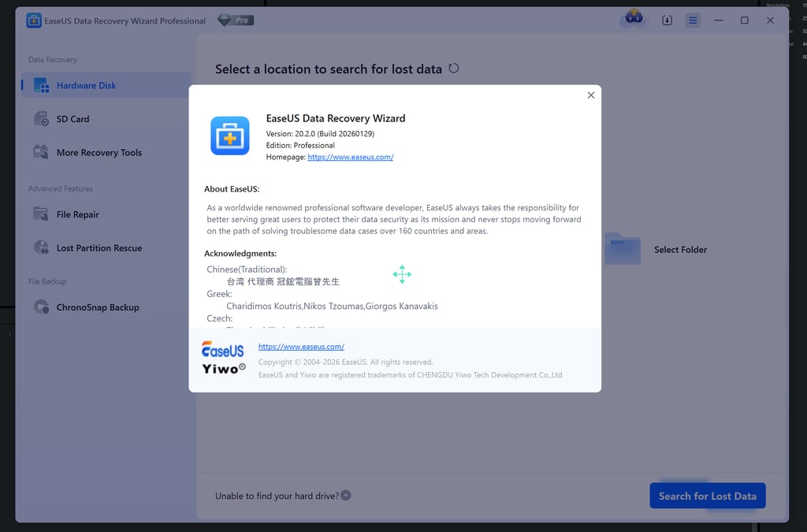The image size is (807, 532).
Task: Click the Edition: Professional text
Action: pyautogui.click(x=300, y=146)
